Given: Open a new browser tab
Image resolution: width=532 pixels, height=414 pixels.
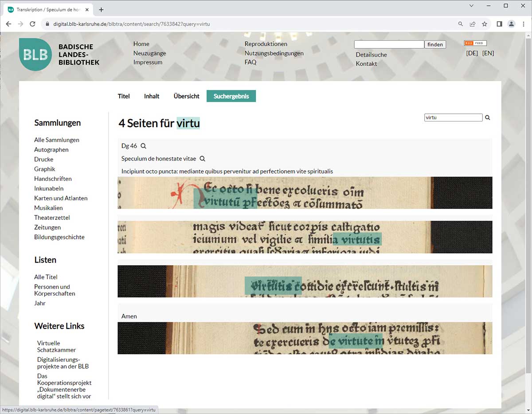Looking at the screenshot, I should (101, 10).
